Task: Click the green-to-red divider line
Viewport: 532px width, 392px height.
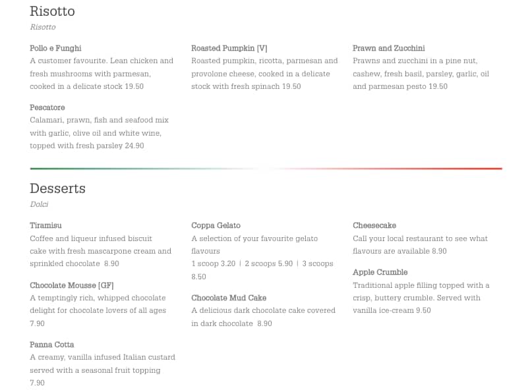Action: pos(266,169)
